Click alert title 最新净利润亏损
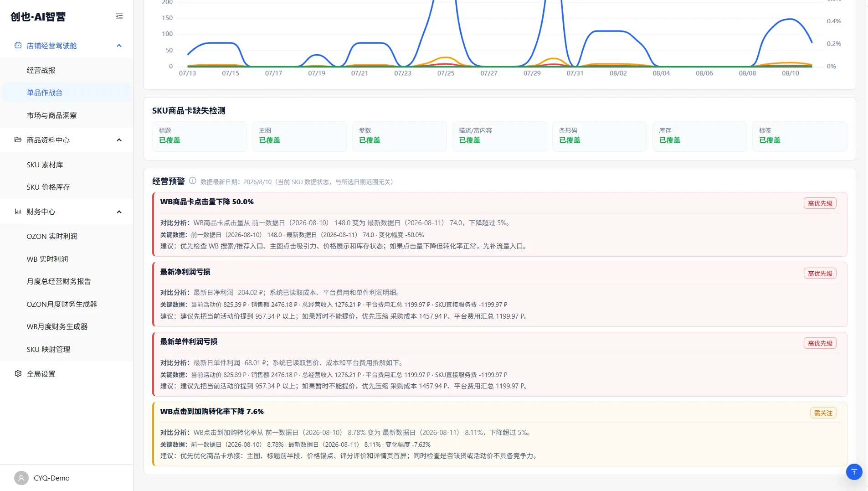The image size is (868, 491). pos(185,272)
